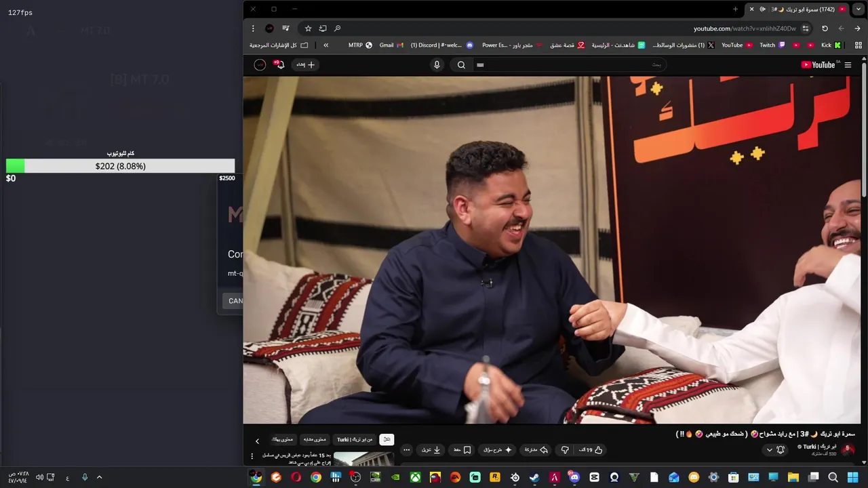Open the browser apps grid shortcut

(x=858, y=45)
